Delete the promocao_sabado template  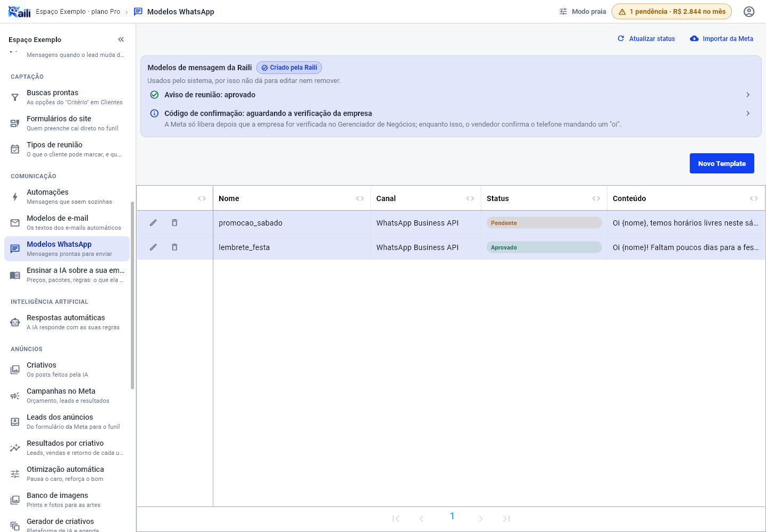point(174,223)
